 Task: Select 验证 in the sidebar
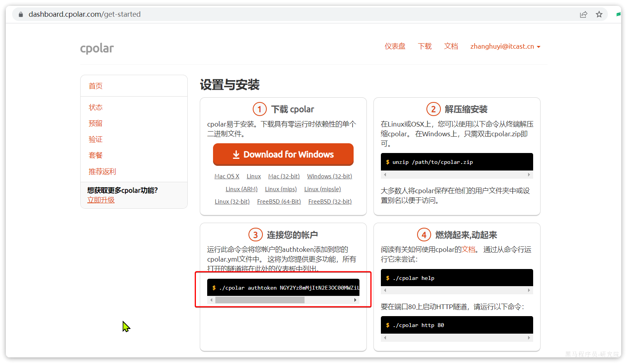[95, 139]
